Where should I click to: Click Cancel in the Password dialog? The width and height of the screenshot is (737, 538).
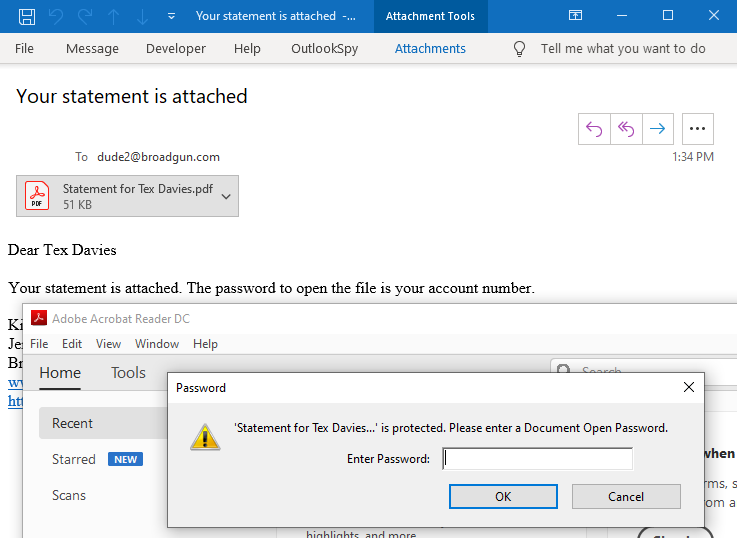[x=626, y=497]
